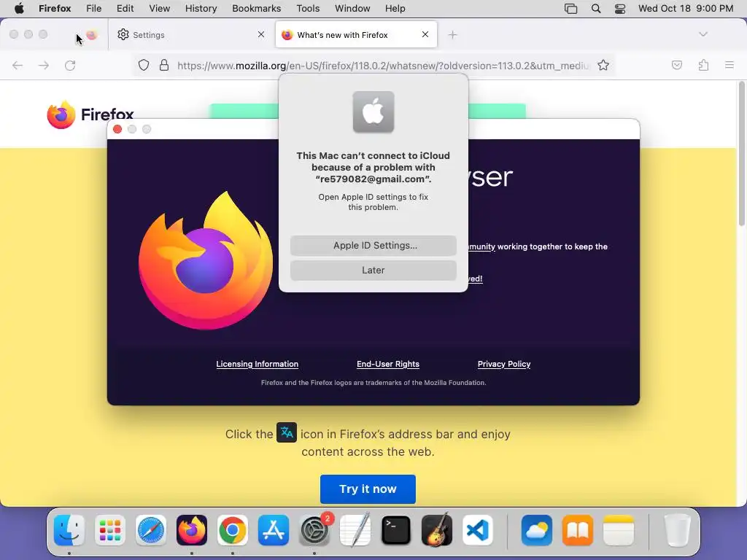Viewport: 747px width, 560px height.
Task: Bookmark this page with the star
Action: coord(603,65)
